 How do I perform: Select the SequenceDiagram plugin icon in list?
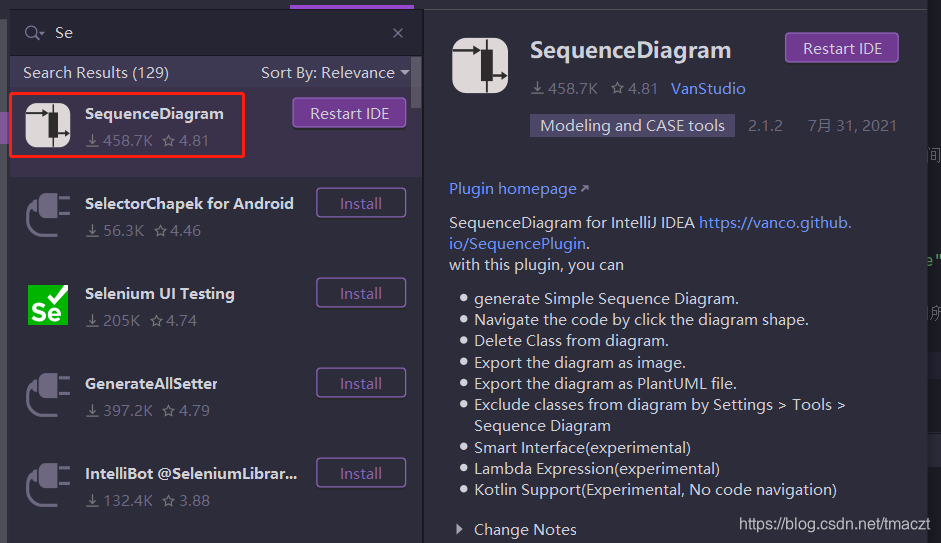pyautogui.click(x=48, y=125)
